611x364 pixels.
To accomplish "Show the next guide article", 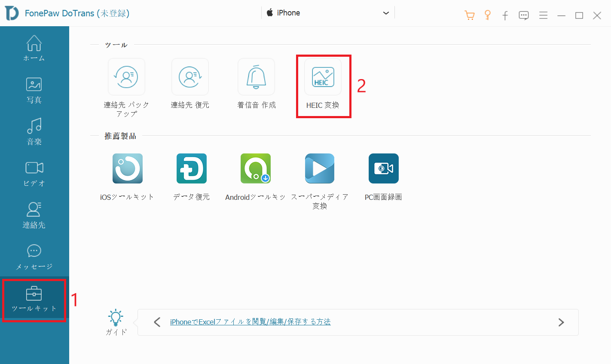I will (x=561, y=322).
